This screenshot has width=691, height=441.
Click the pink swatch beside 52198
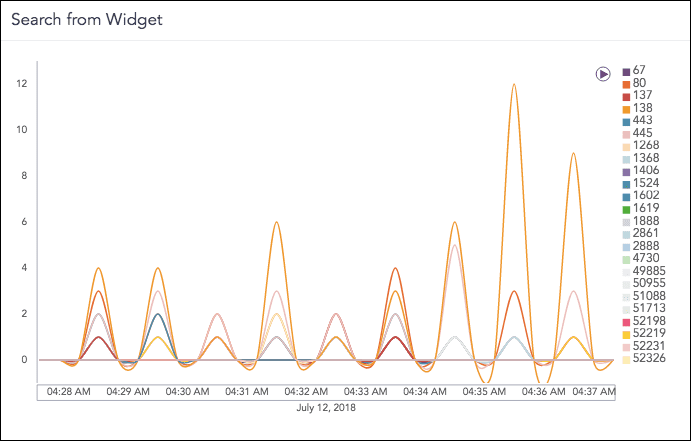coord(626,321)
